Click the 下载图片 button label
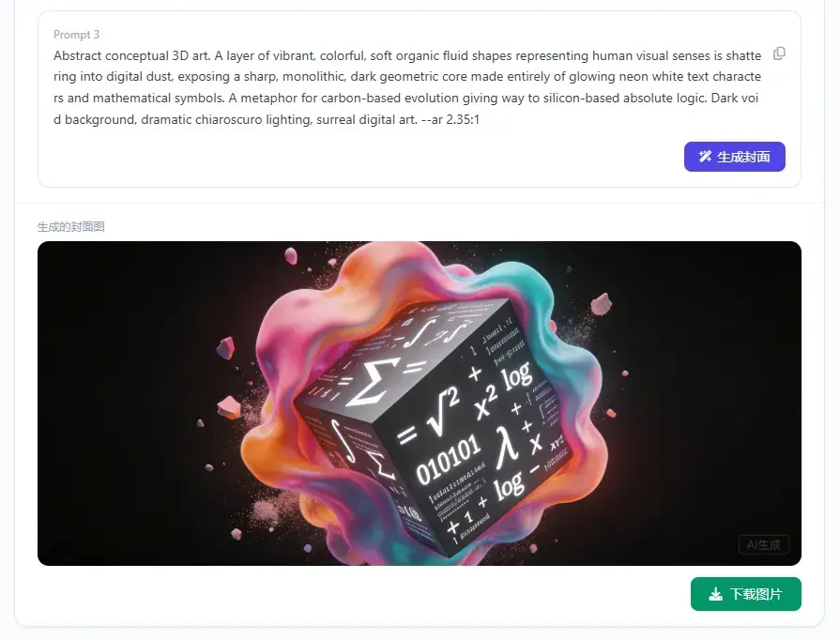Screen dimensions: 840x640 (756, 594)
